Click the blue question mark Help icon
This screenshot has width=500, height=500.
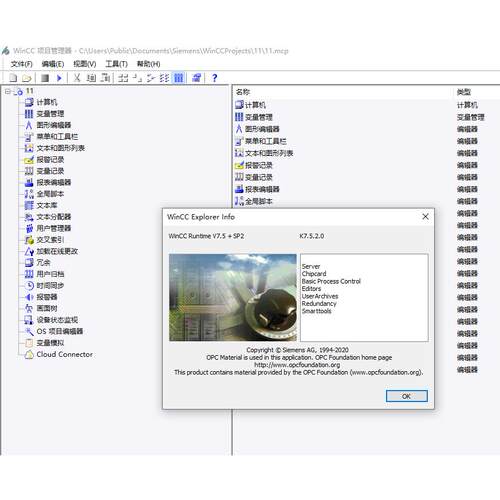(x=215, y=78)
